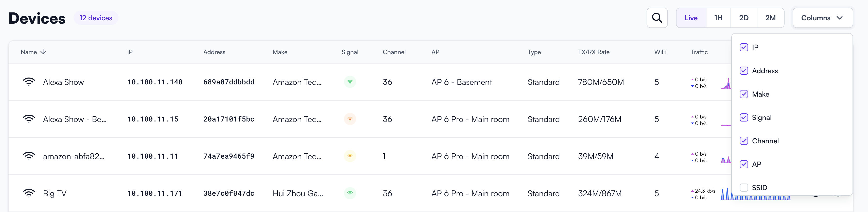Click the Big TV traffic sparkline graph
Screen dimensions: 868x212
756,194
